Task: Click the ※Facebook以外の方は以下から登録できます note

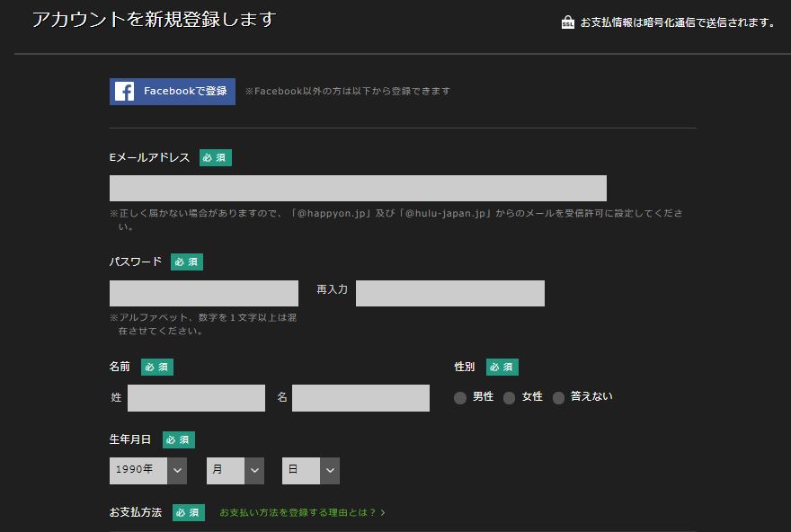Action: (x=348, y=92)
